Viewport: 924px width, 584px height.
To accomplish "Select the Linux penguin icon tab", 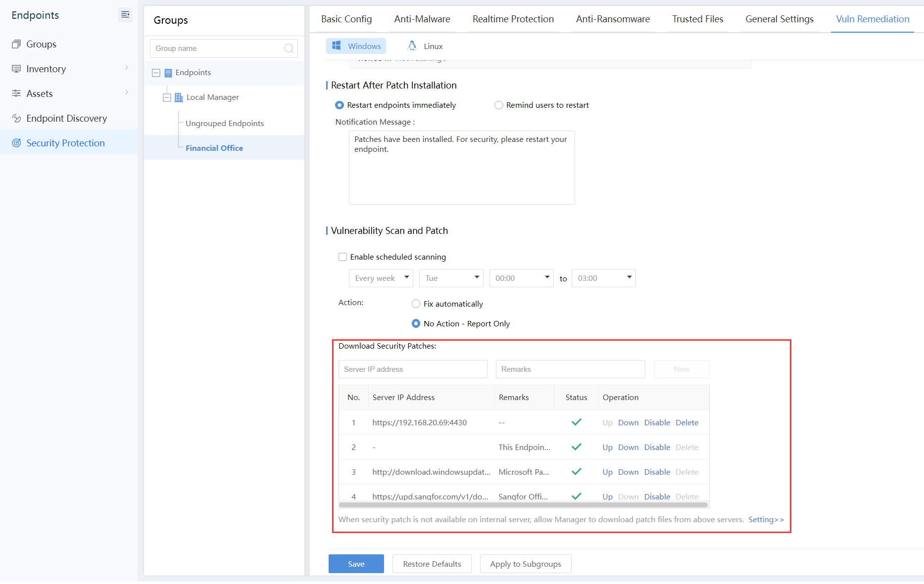I will (412, 46).
